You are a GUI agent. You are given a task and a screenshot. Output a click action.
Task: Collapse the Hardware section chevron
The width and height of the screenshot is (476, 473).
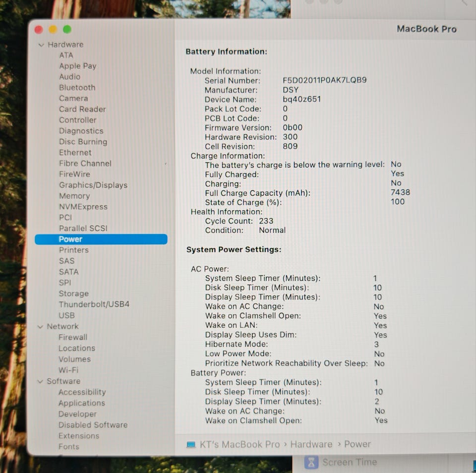[41, 45]
